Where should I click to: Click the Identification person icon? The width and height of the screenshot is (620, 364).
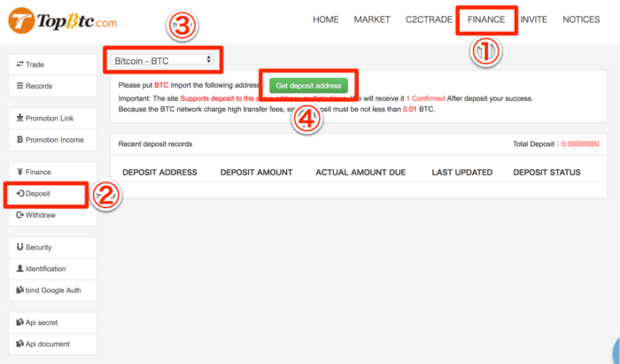[19, 268]
